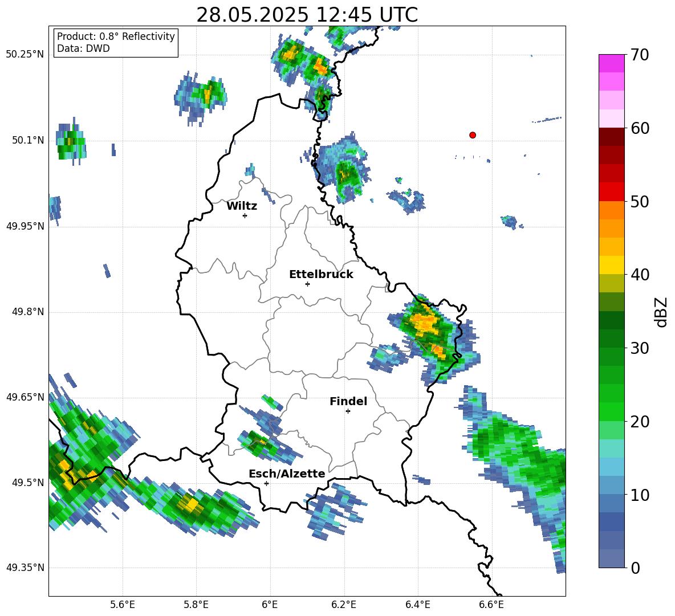
Task: Click the 49.35°N latitude tick label
Action: tap(25, 568)
